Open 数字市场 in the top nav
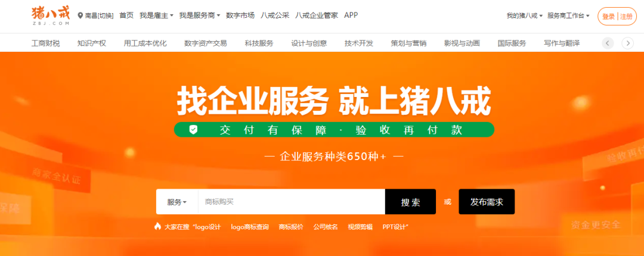The height and width of the screenshot is (256, 644). (x=240, y=15)
